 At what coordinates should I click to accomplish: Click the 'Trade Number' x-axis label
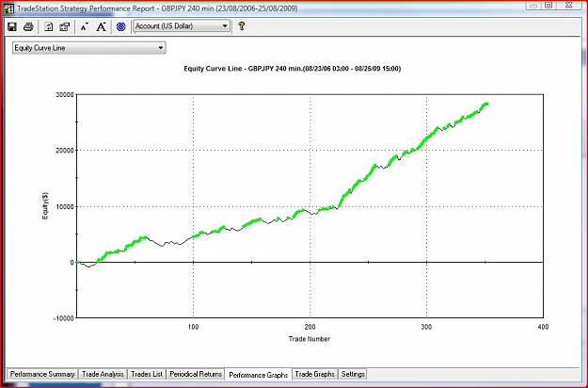(x=310, y=339)
